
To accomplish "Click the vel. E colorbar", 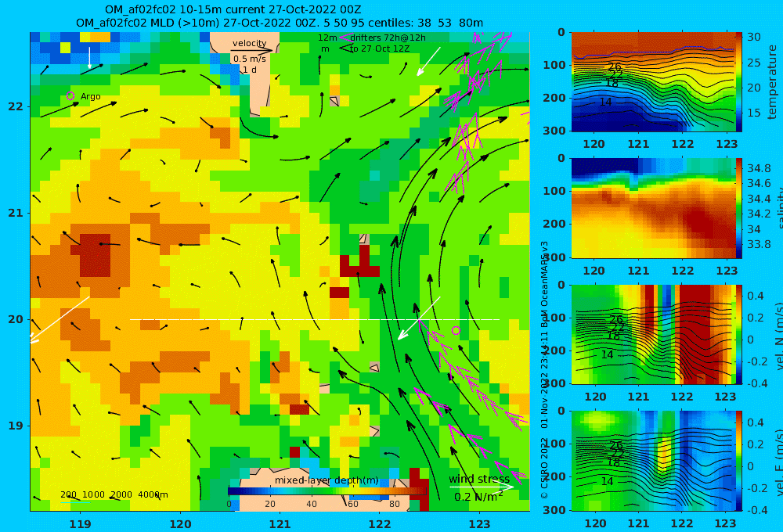I will click(738, 461).
